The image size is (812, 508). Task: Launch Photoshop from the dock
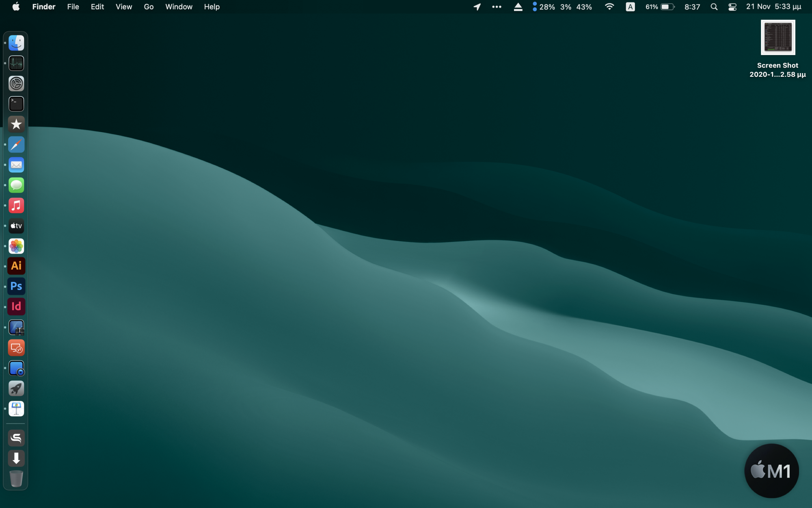pos(16,287)
